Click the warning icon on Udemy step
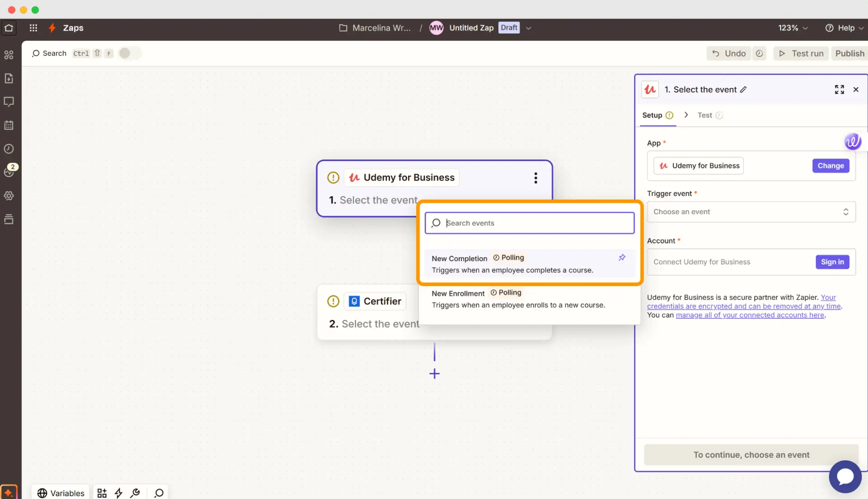The height and width of the screenshot is (499, 868). [x=333, y=178]
